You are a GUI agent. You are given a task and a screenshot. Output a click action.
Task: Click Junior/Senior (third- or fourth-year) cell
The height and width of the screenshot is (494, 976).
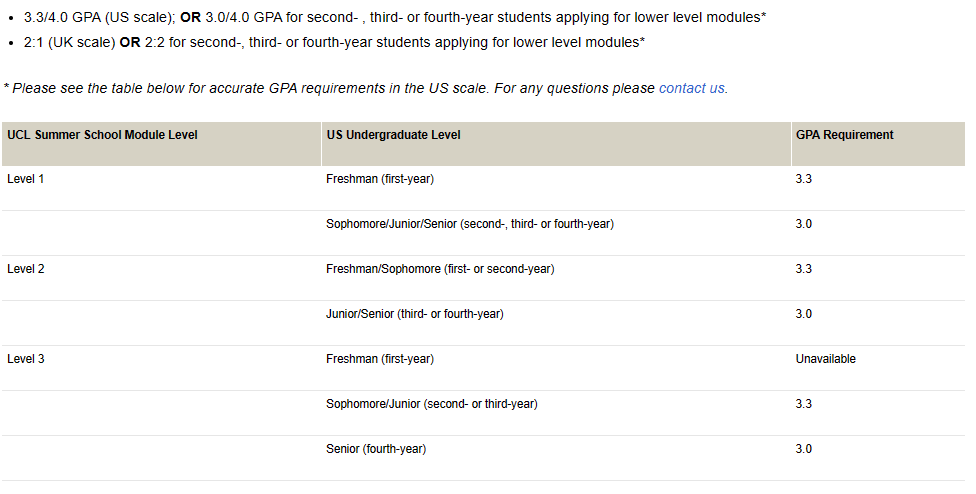coord(415,314)
